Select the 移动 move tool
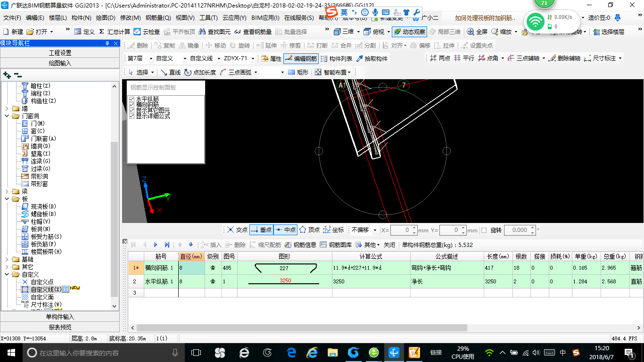 click(x=215, y=45)
